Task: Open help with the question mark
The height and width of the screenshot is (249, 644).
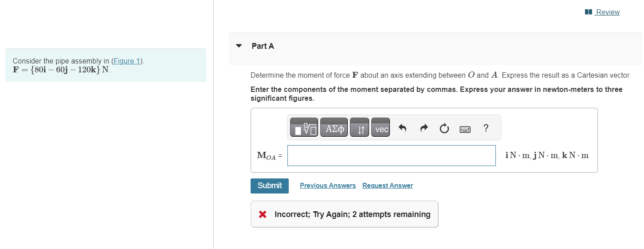Action: coord(486,128)
